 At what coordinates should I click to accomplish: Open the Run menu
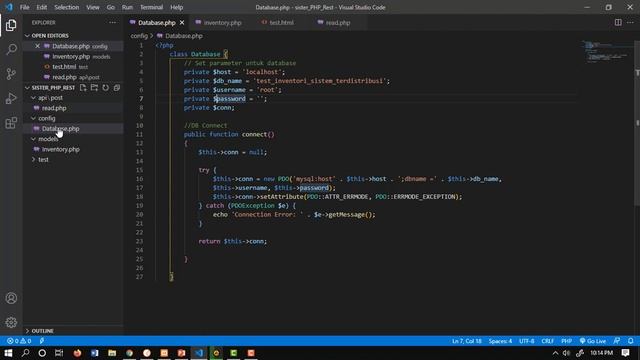click(x=127, y=7)
